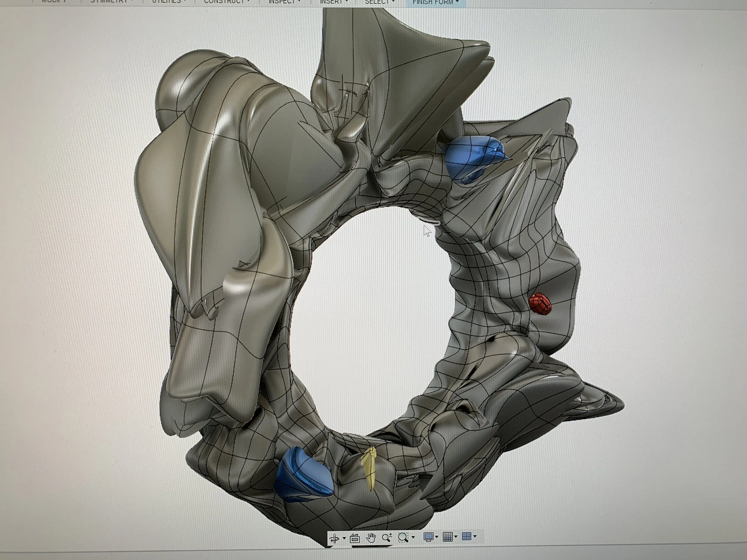Expand the Orbit type dropdown arrow
This screenshot has width=747, height=560.
(344, 538)
